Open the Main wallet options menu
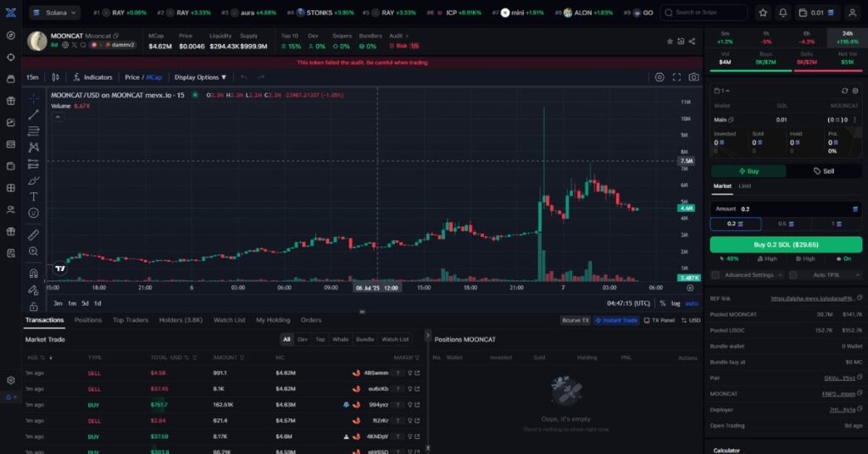This screenshot has width=868, height=454. 854,119
